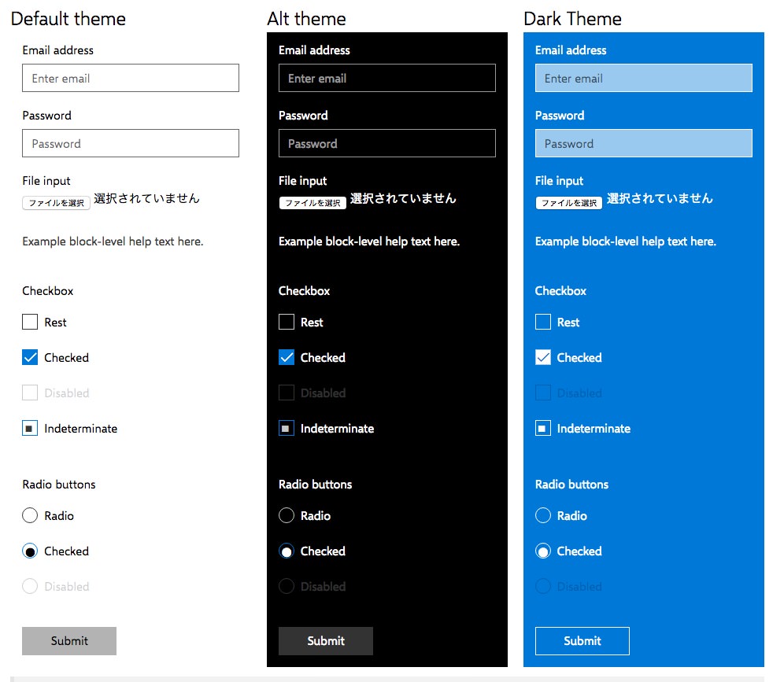
Task: Click the file select button in Dark Theme
Action: pyautogui.click(x=569, y=203)
